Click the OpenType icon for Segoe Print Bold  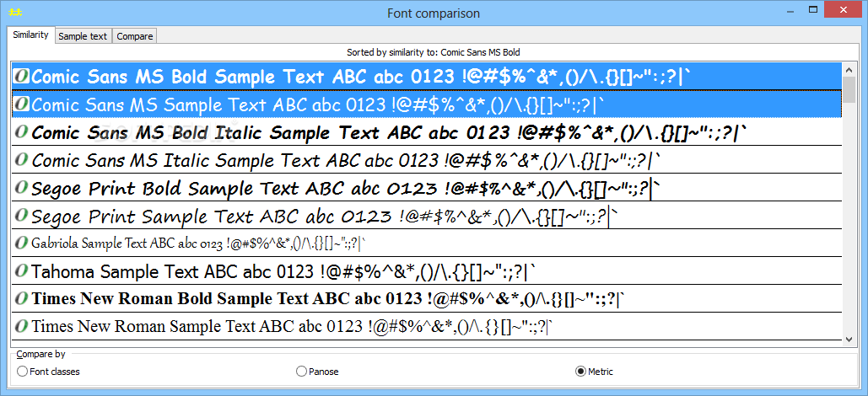click(21, 188)
